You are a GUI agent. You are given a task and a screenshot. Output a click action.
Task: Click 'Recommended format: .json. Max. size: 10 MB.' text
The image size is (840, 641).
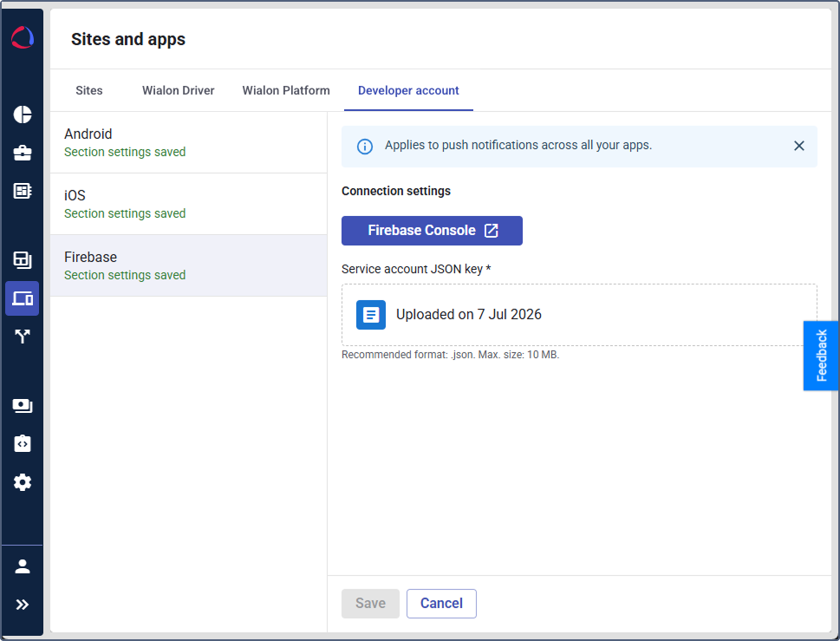(x=451, y=355)
